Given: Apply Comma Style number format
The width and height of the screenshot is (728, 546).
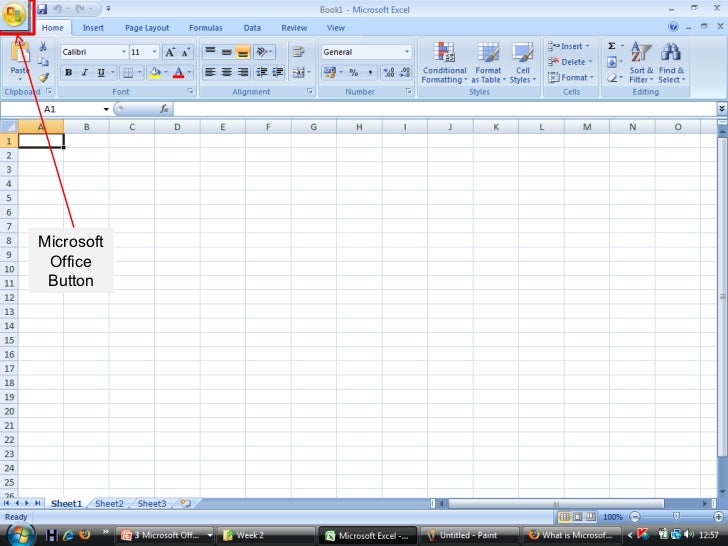Looking at the screenshot, I should click(x=370, y=72).
